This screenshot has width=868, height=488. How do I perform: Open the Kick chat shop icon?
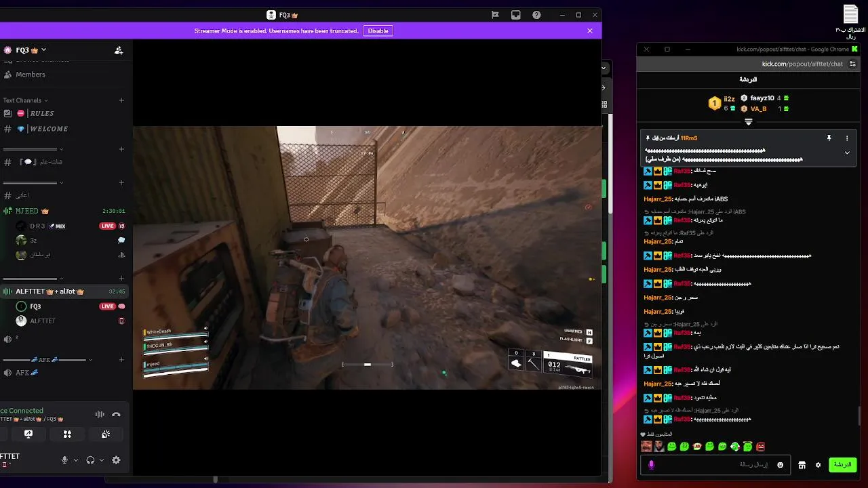[x=802, y=465]
